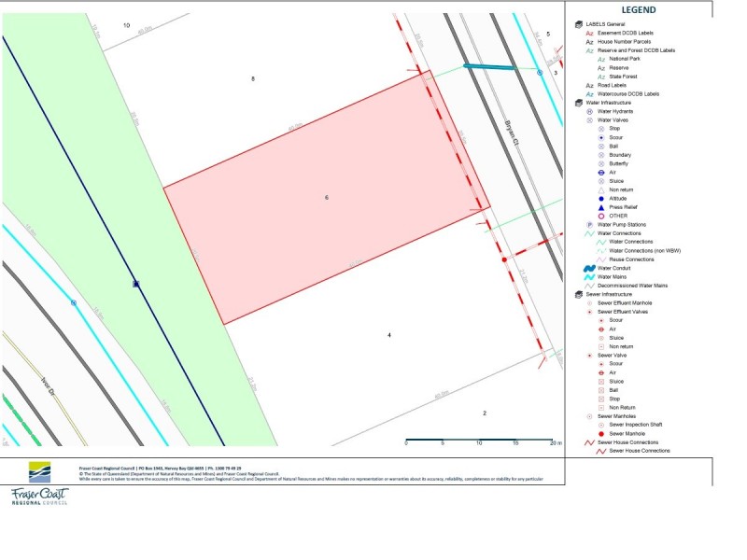Click the Ivor Dr road label

48,387
